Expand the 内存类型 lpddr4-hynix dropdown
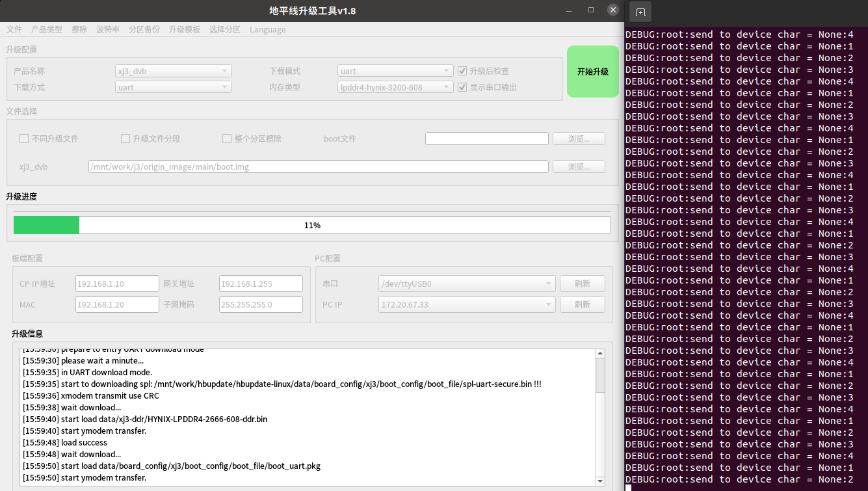868x491 pixels. (x=395, y=87)
